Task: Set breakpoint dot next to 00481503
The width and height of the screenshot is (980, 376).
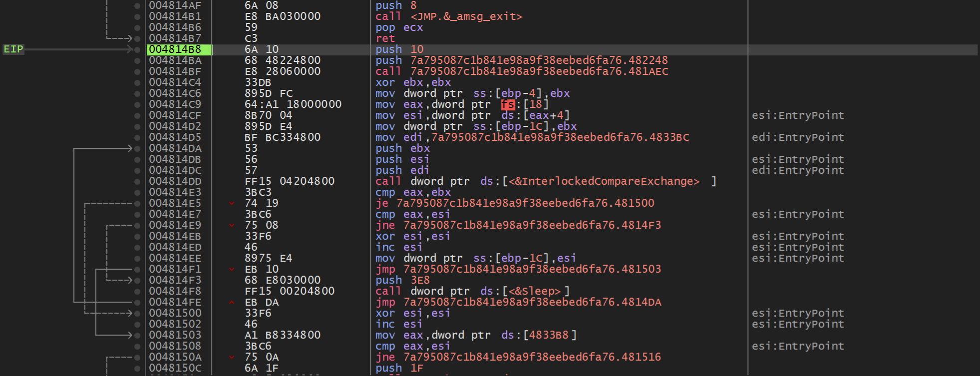Action: 137,335
